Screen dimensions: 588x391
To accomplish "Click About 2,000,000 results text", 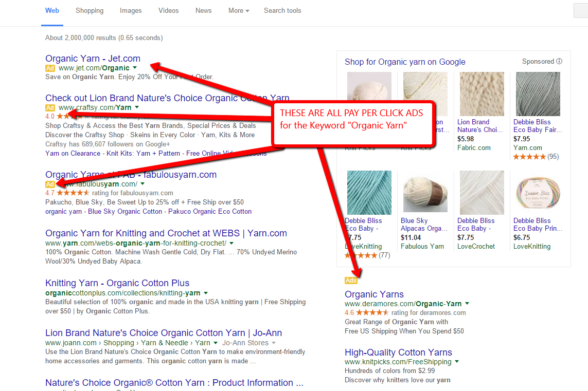I will (104, 38).
